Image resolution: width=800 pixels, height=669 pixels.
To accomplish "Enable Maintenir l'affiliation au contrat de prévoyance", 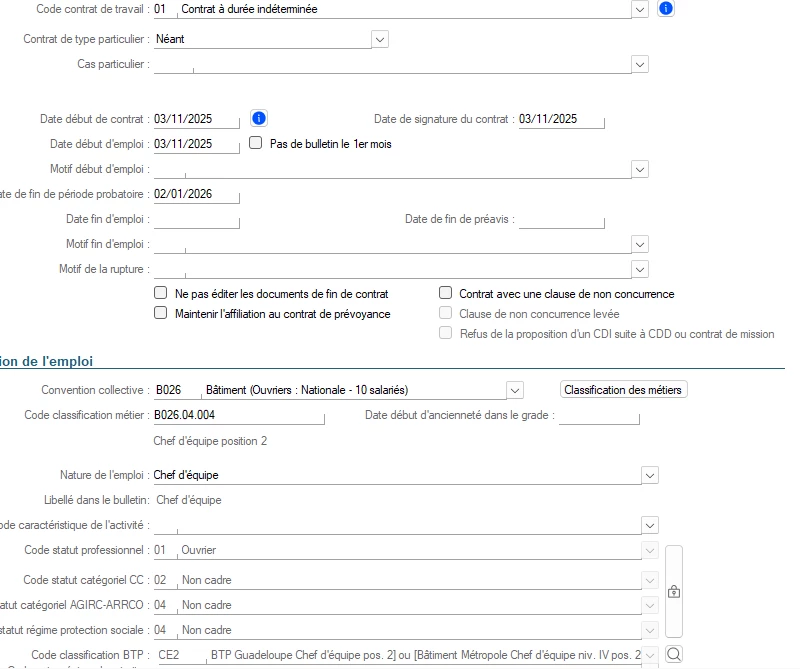I will pyautogui.click(x=161, y=313).
